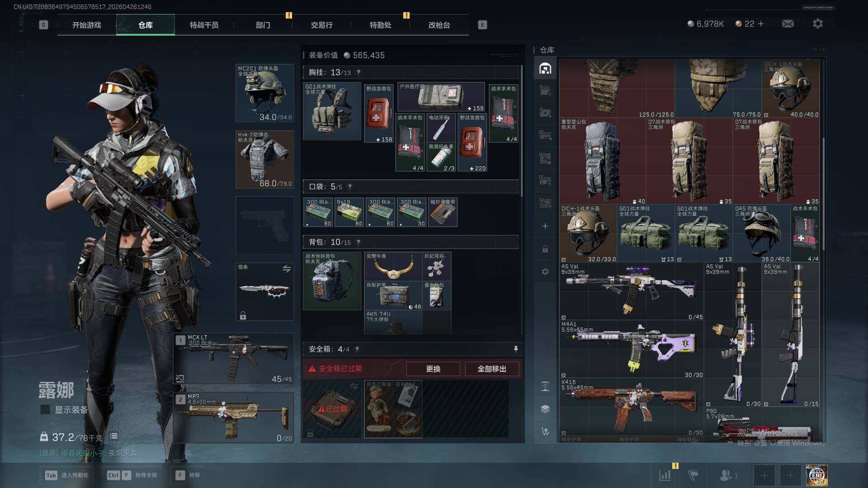868x488 pixels.
Task: Select the expired safe box showing 已过期
Action: click(x=332, y=409)
